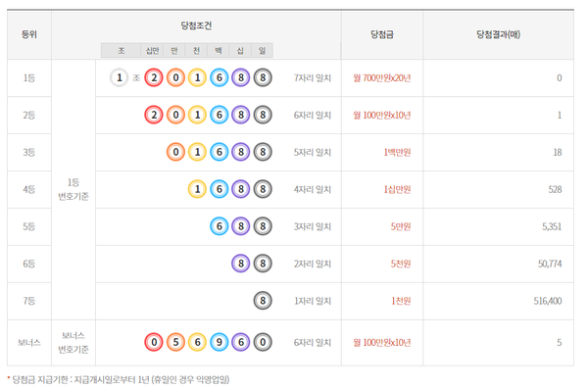Click the 5등 rank cell
Viewport: 588px width, 388px height.
pos(29,226)
